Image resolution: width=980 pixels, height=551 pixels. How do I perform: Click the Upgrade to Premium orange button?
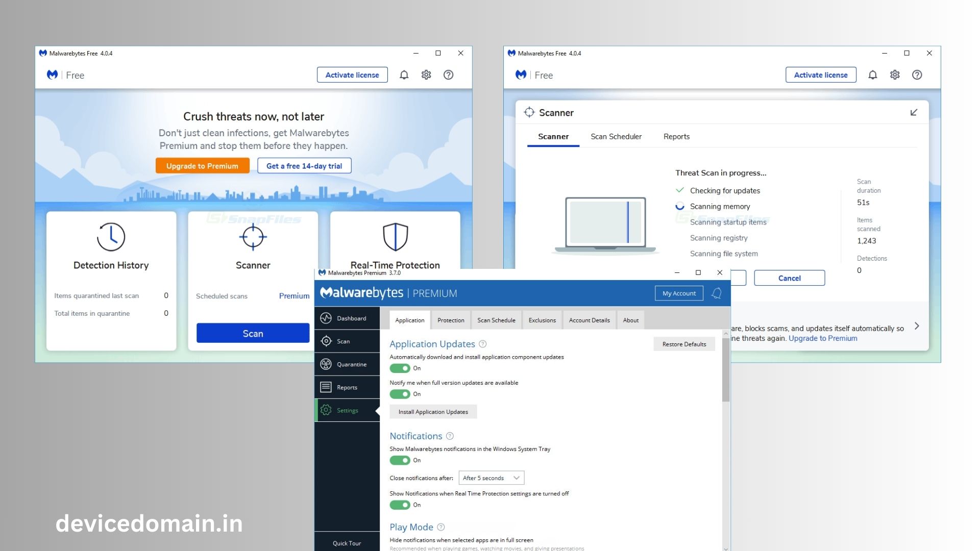tap(202, 166)
